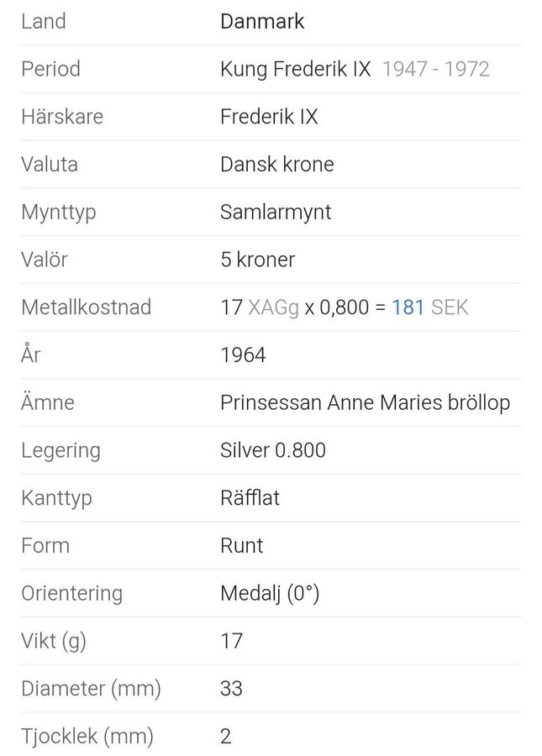542x756 pixels.
Task: Click the Runt shape value
Action: [x=241, y=545]
